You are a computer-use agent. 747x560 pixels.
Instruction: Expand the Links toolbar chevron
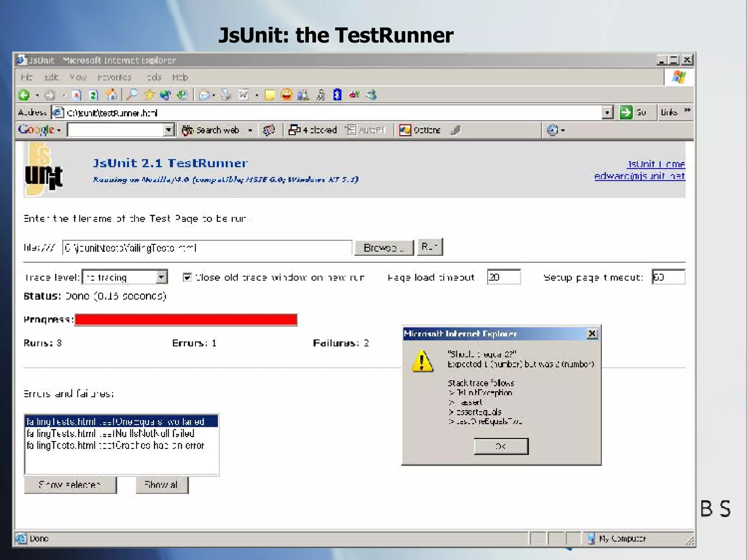(x=687, y=110)
